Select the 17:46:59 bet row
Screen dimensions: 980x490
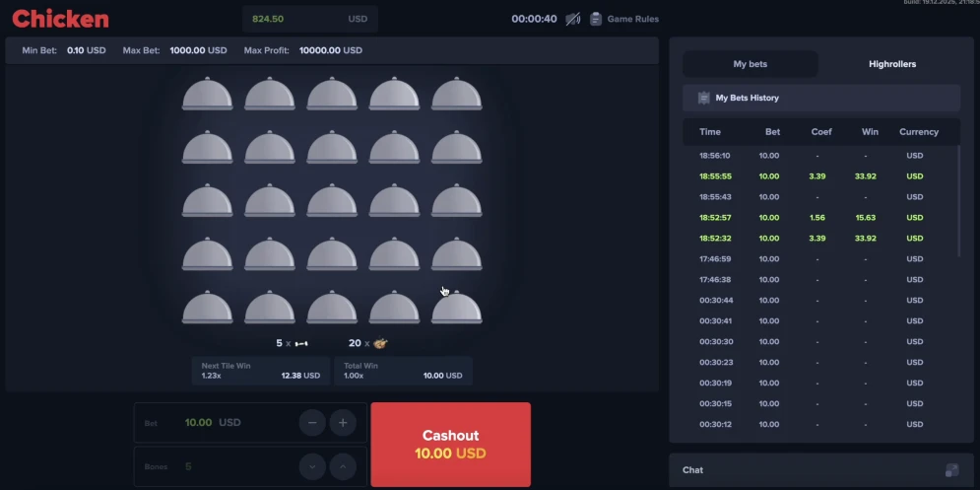point(819,258)
